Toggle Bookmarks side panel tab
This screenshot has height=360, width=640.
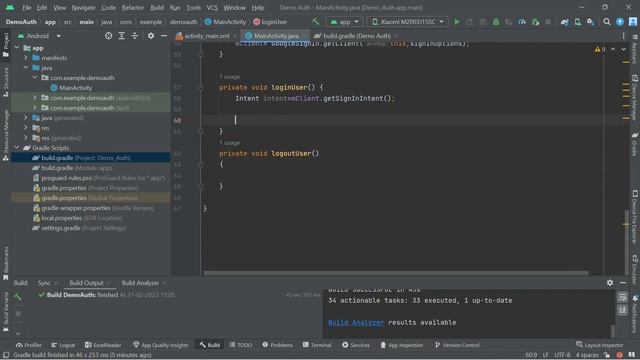tap(6, 263)
